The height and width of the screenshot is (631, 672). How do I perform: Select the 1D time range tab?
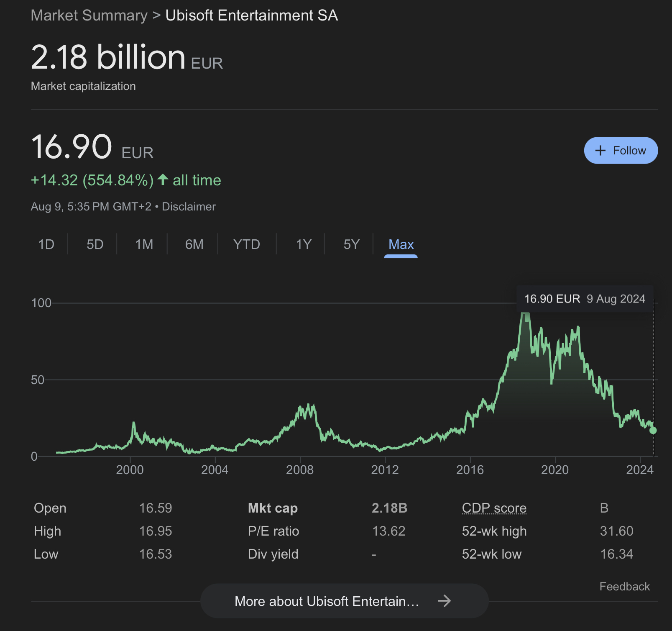[46, 244]
